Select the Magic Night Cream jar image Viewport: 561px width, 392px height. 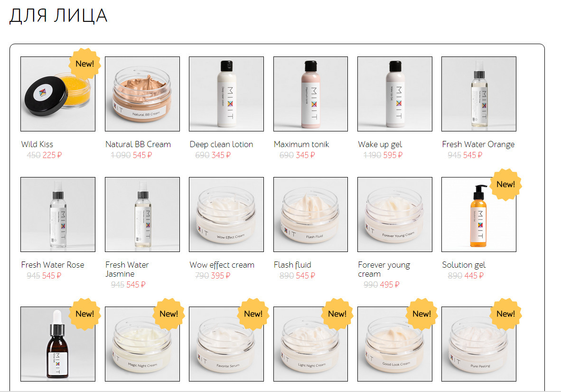pos(142,344)
